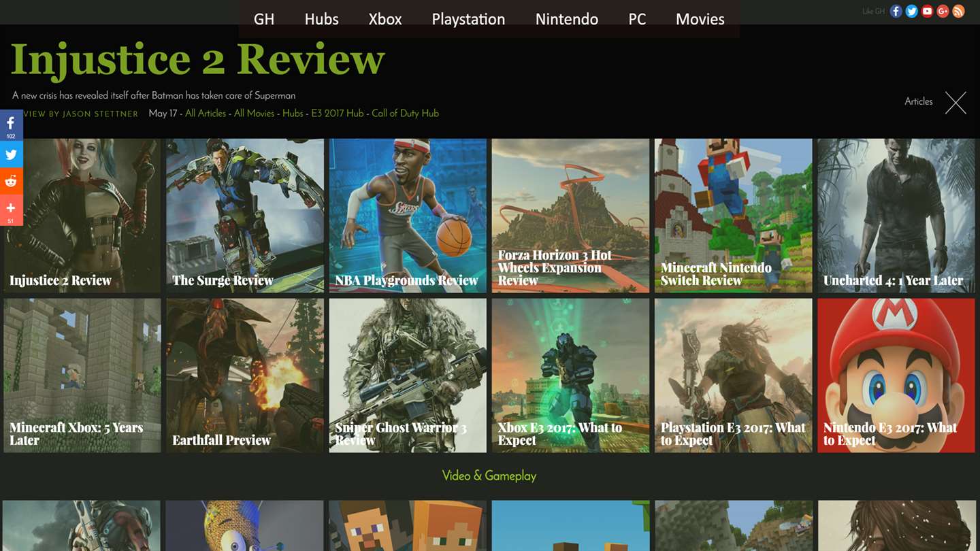The width and height of the screenshot is (980, 551).
Task: Go to the PC section
Action: click(637, 19)
